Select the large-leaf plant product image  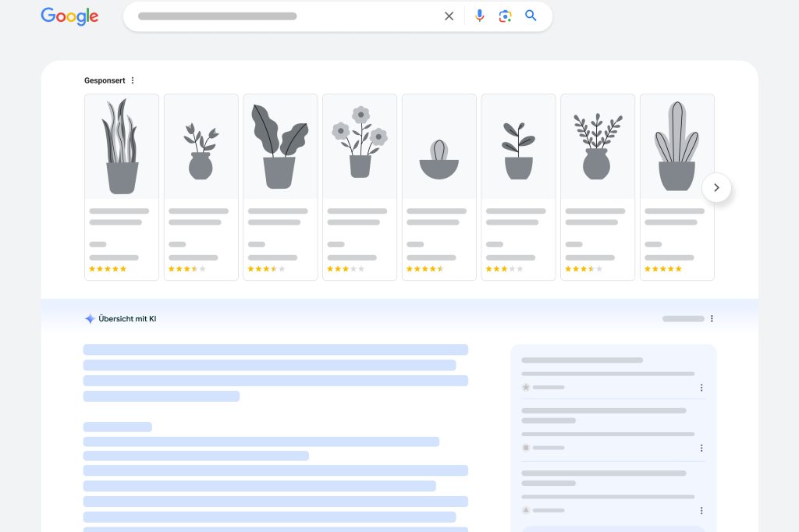pyautogui.click(x=280, y=147)
